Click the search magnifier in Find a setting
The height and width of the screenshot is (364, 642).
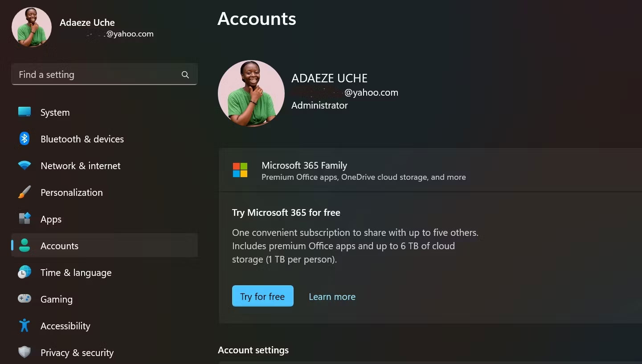(x=185, y=74)
